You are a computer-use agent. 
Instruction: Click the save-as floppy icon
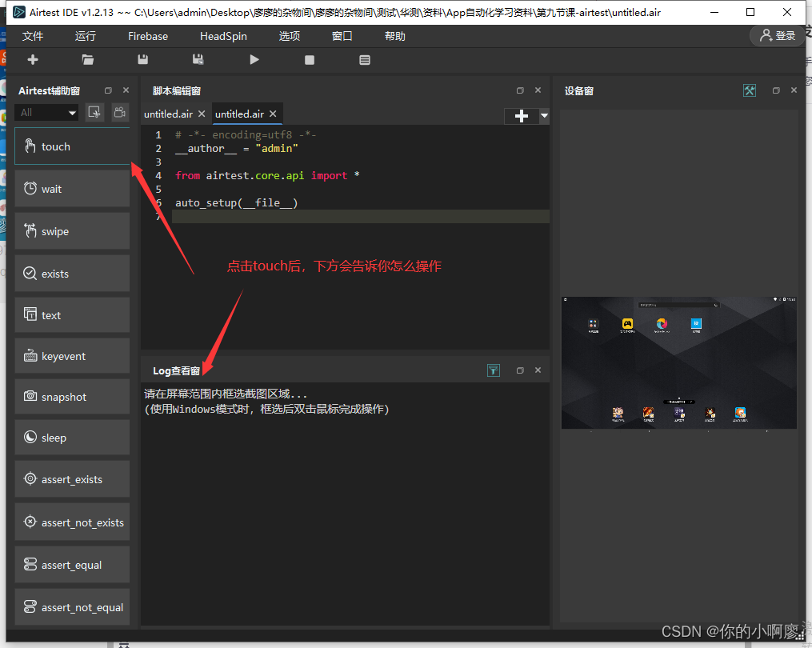click(198, 60)
